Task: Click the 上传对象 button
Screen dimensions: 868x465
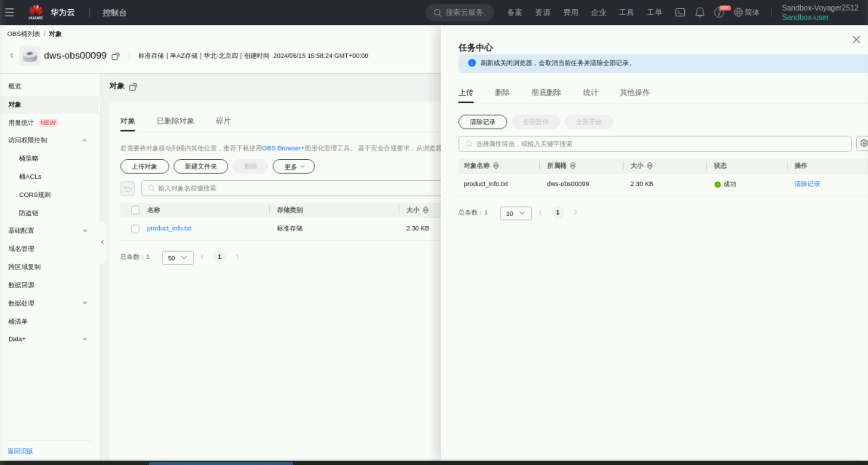Action: (145, 167)
